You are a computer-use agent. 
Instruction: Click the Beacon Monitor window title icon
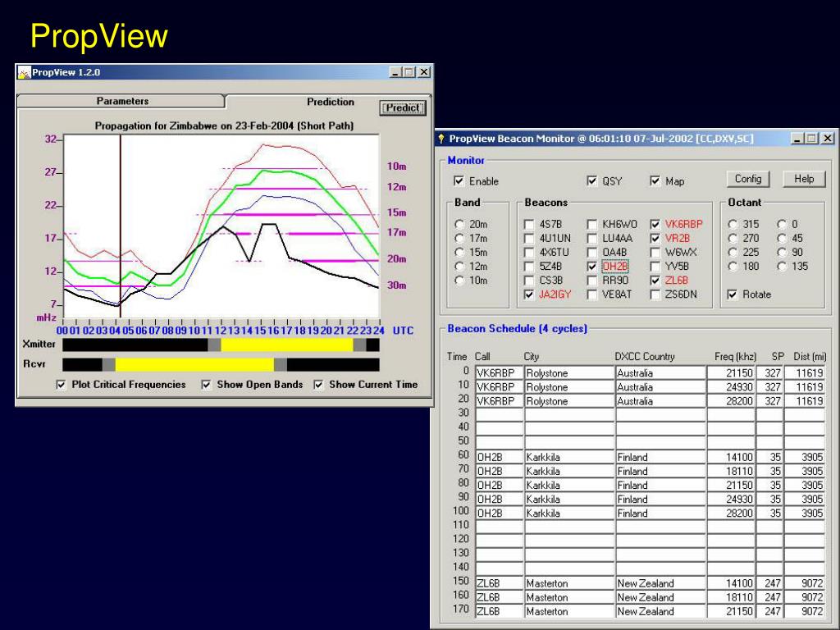(441, 139)
